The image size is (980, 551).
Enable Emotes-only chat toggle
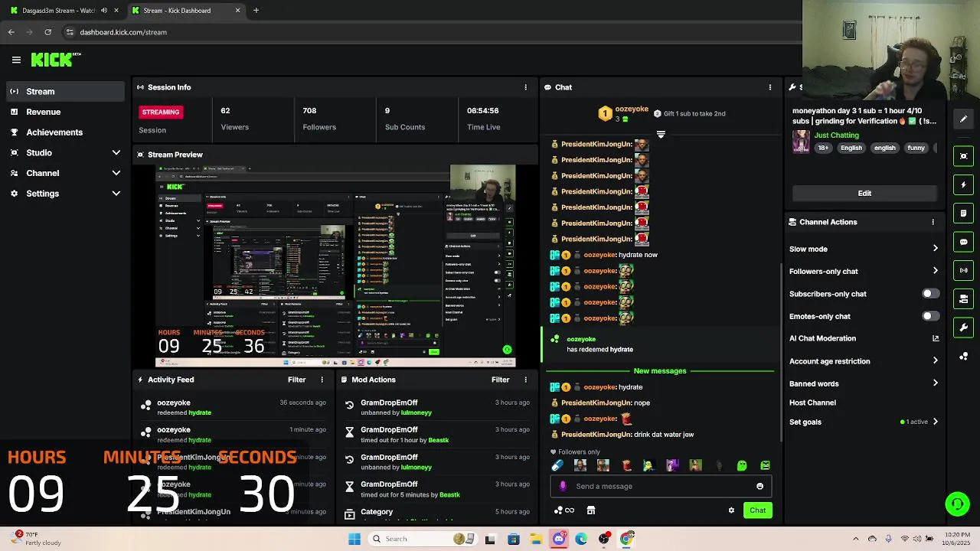click(930, 316)
